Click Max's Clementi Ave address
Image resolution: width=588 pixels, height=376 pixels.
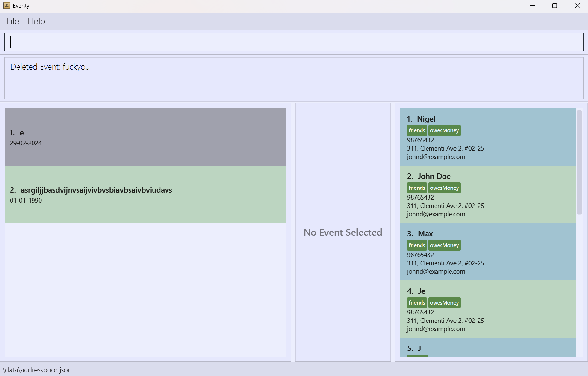[x=445, y=263]
